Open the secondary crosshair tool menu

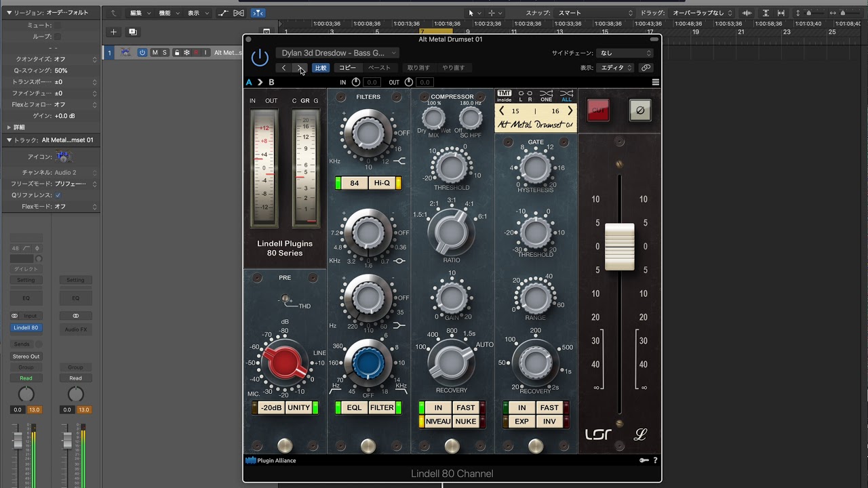pos(494,13)
